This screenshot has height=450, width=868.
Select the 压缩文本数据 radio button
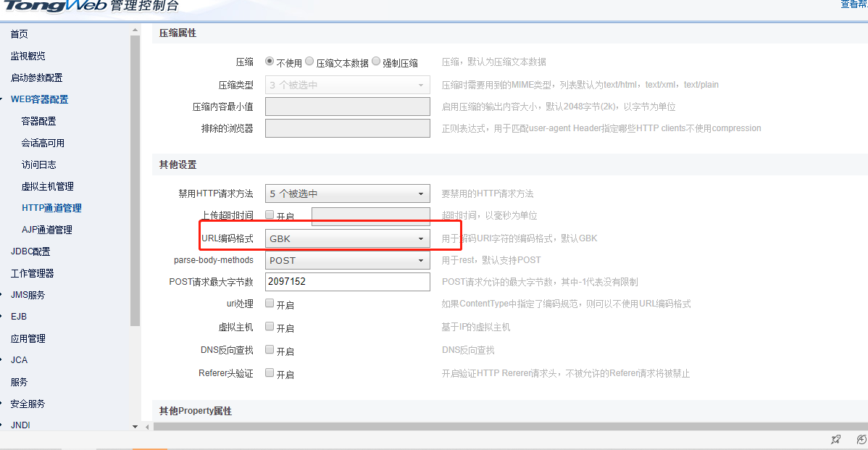310,62
